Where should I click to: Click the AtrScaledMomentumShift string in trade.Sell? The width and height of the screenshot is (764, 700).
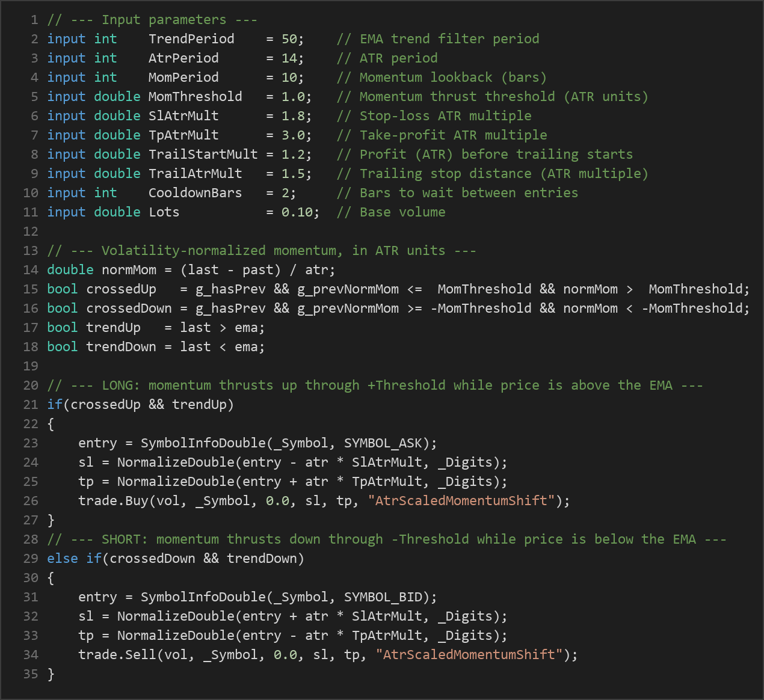[x=469, y=655]
